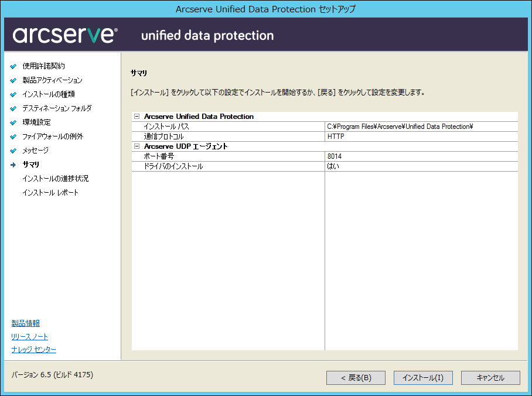Screen dimensions: 532x396
Task: Click the C:¥Program Files¥Arcserve path value
Action: (x=400, y=127)
